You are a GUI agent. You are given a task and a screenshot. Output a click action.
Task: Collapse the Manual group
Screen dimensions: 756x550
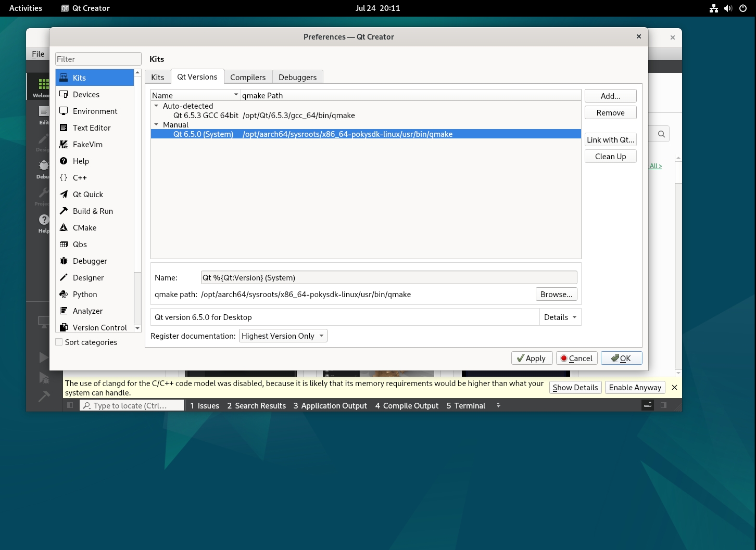pos(156,124)
